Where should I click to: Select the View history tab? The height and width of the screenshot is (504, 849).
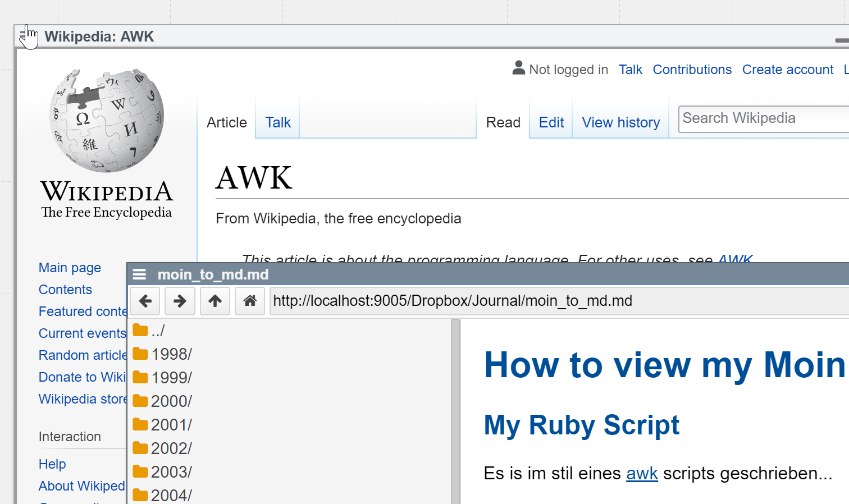pyautogui.click(x=620, y=122)
